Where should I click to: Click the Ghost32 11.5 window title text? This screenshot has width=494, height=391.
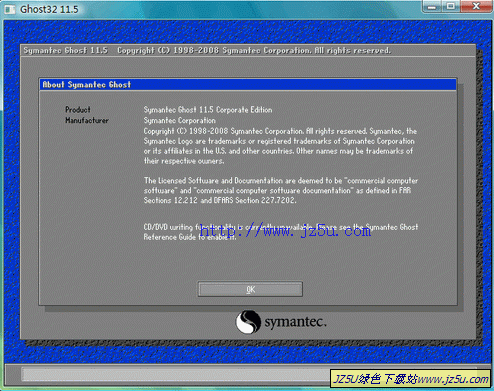[x=49, y=9]
